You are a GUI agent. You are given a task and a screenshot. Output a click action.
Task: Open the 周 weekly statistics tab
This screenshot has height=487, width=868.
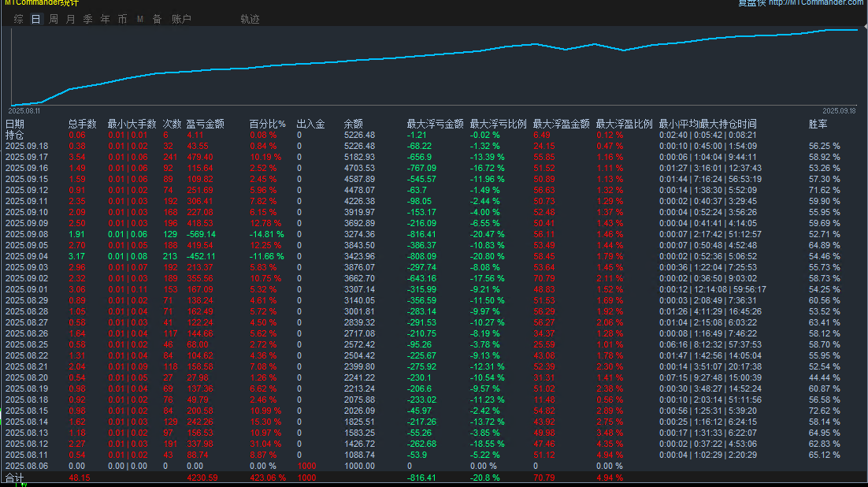[53, 19]
